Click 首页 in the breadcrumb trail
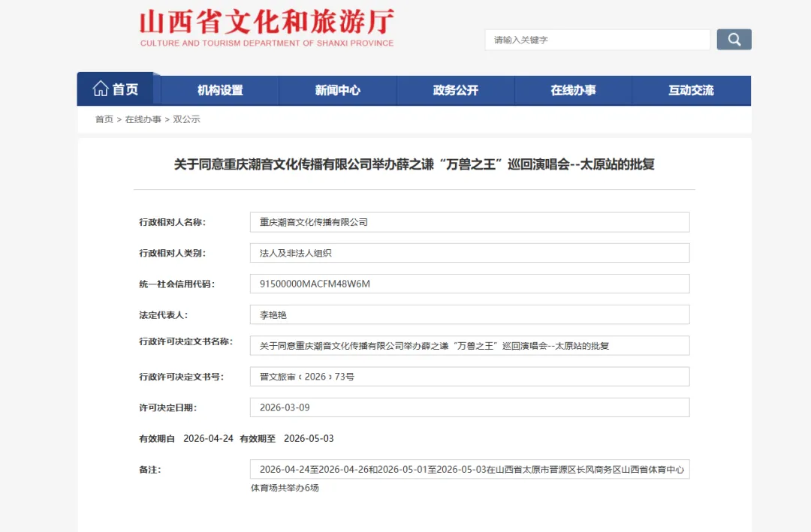This screenshot has height=532, width=811. click(104, 119)
